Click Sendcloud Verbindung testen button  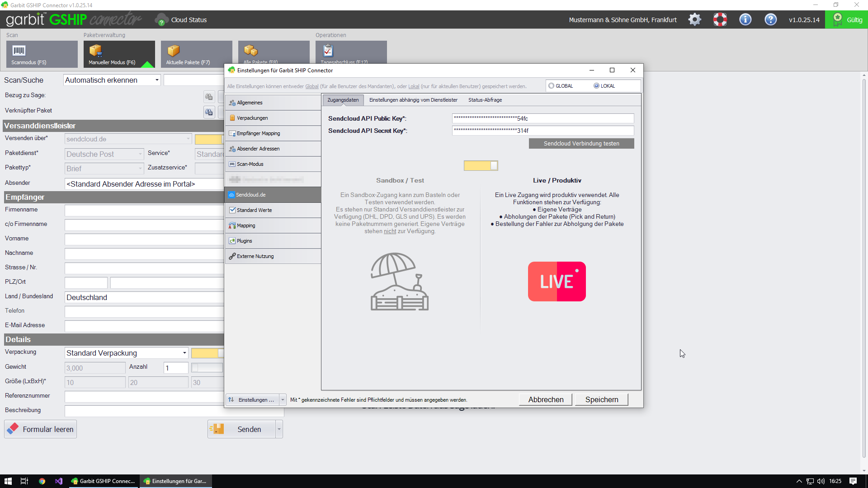click(x=581, y=144)
